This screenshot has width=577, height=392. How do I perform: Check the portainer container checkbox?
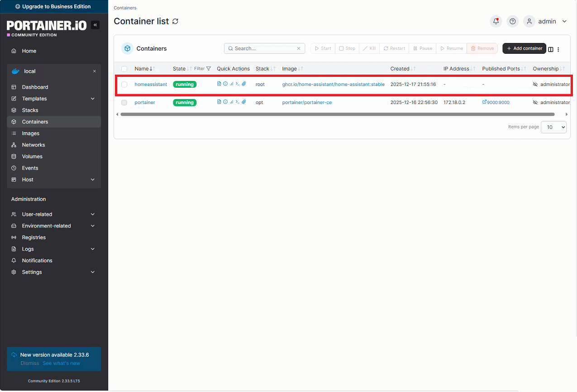(124, 103)
